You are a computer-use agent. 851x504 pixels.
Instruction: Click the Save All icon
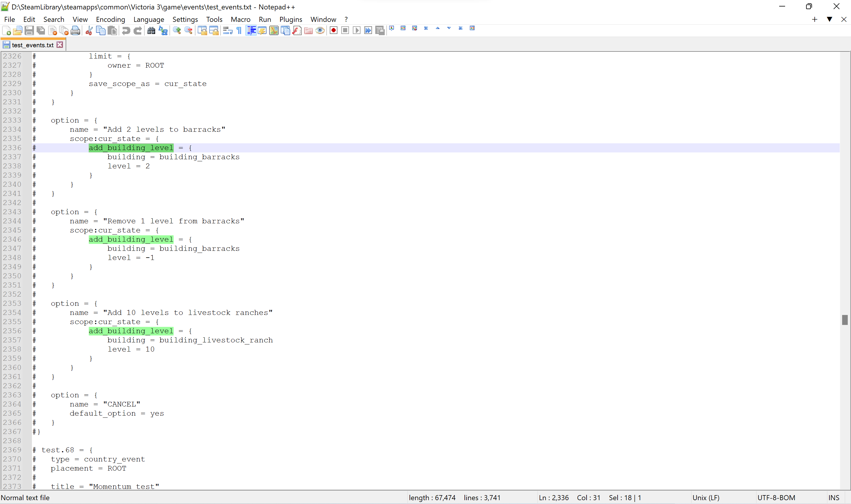(x=41, y=30)
